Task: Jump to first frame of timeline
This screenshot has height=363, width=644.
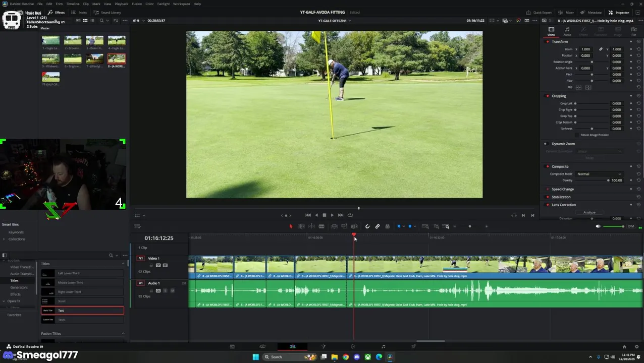Action: pos(308,215)
